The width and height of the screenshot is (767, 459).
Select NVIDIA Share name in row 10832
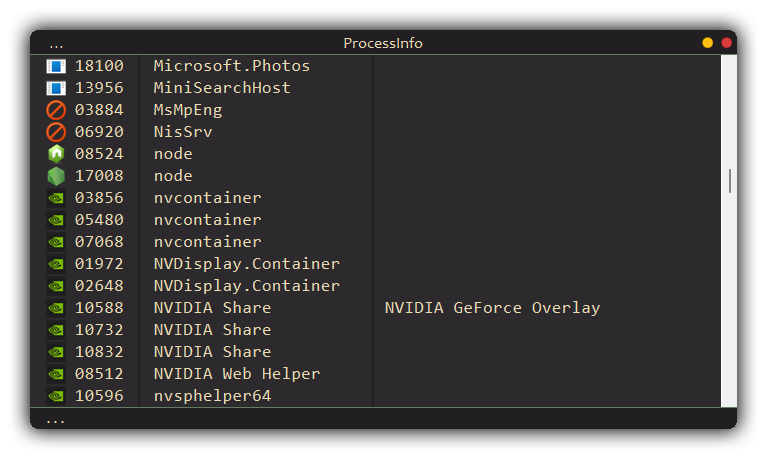[212, 352]
